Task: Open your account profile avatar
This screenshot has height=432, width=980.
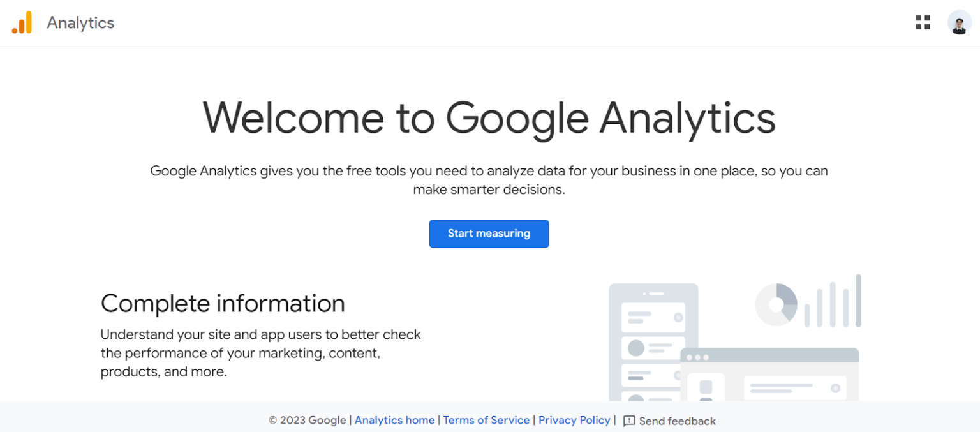Action: point(958,22)
